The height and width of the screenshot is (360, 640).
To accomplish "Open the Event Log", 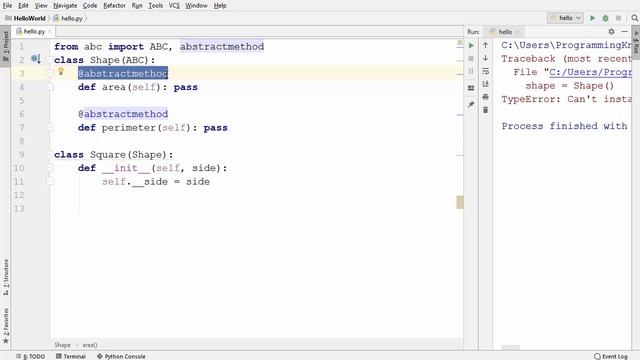I will click(x=611, y=356).
